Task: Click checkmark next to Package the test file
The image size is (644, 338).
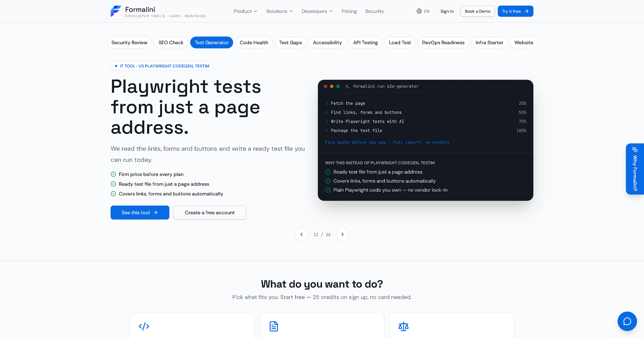Action: pos(327,130)
